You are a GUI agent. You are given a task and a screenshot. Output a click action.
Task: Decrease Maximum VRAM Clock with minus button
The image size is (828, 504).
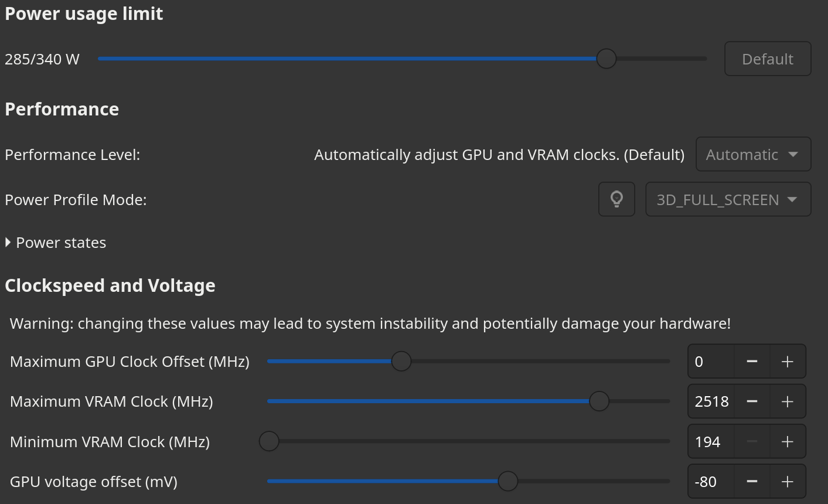coord(752,401)
